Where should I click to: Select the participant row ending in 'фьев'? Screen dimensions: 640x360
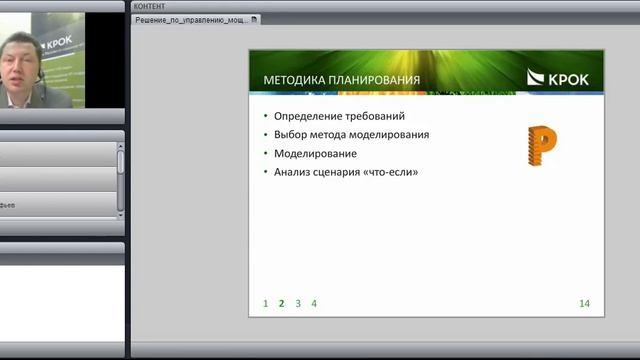pyautogui.click(x=58, y=205)
